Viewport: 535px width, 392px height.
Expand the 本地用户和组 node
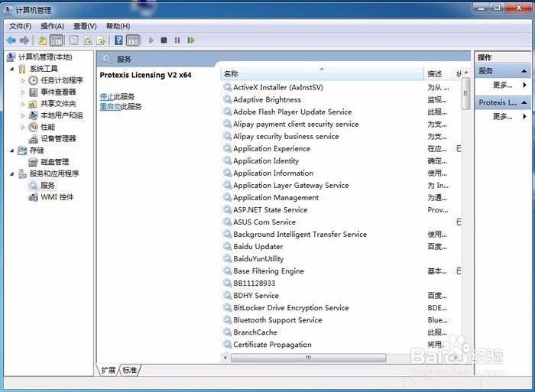pos(23,115)
